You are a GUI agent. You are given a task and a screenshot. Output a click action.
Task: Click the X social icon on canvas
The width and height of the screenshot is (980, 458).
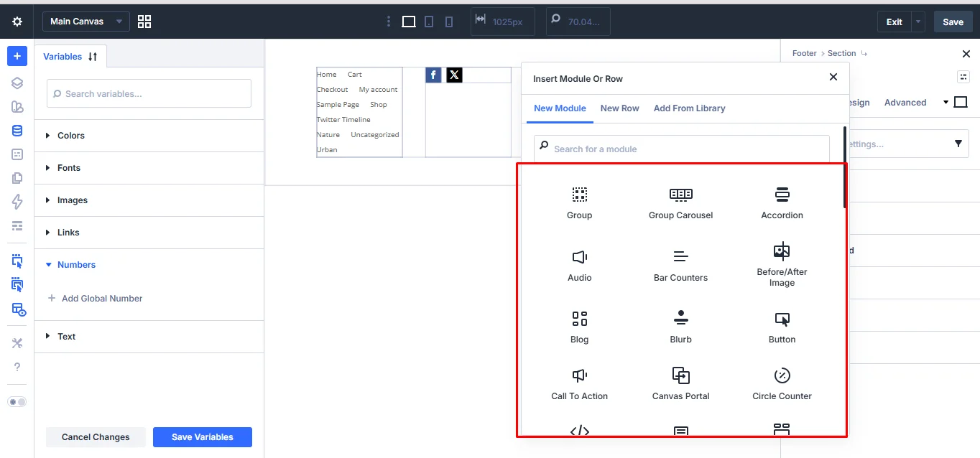pos(454,75)
